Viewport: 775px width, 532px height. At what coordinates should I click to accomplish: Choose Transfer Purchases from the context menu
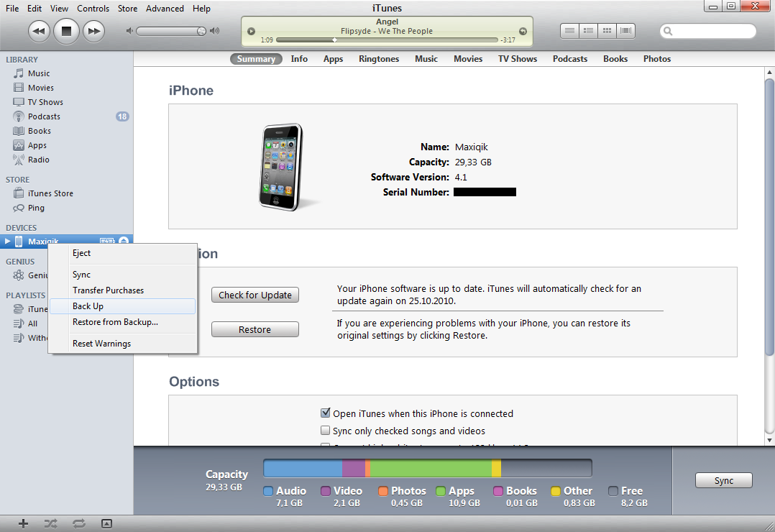point(122,290)
